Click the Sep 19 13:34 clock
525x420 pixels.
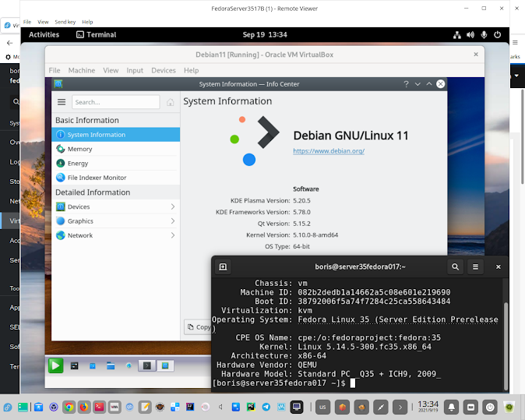tap(265, 35)
